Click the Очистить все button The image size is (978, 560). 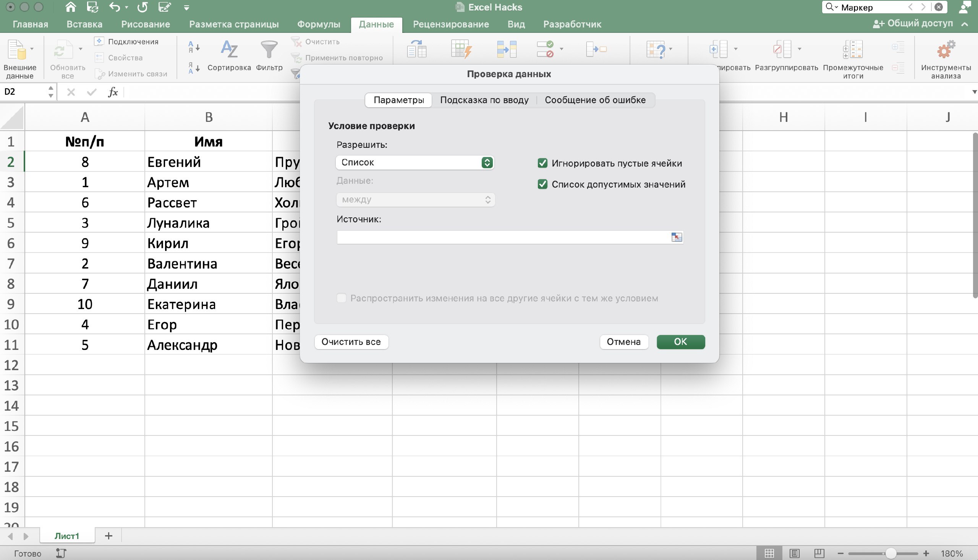[x=351, y=342]
